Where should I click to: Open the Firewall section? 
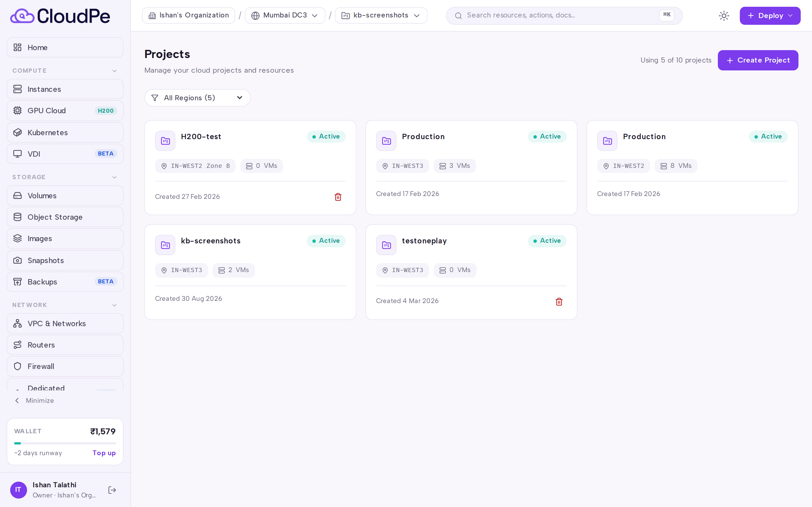click(x=65, y=366)
